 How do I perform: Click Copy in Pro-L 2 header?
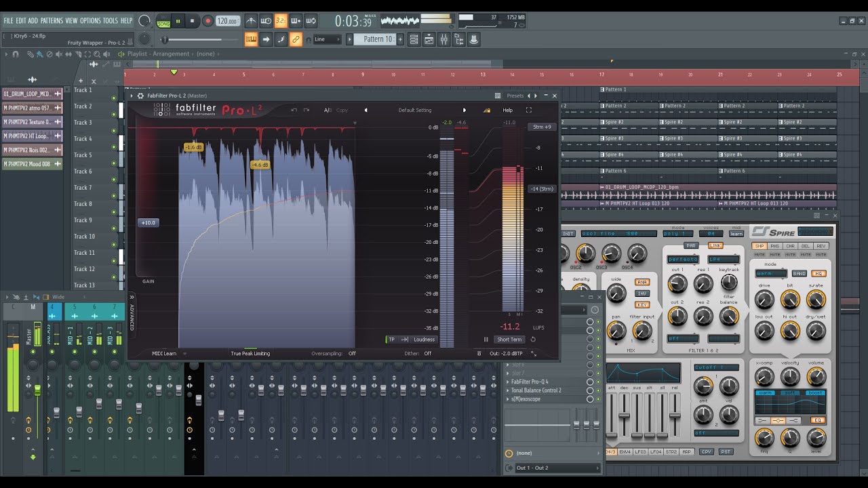(x=342, y=110)
